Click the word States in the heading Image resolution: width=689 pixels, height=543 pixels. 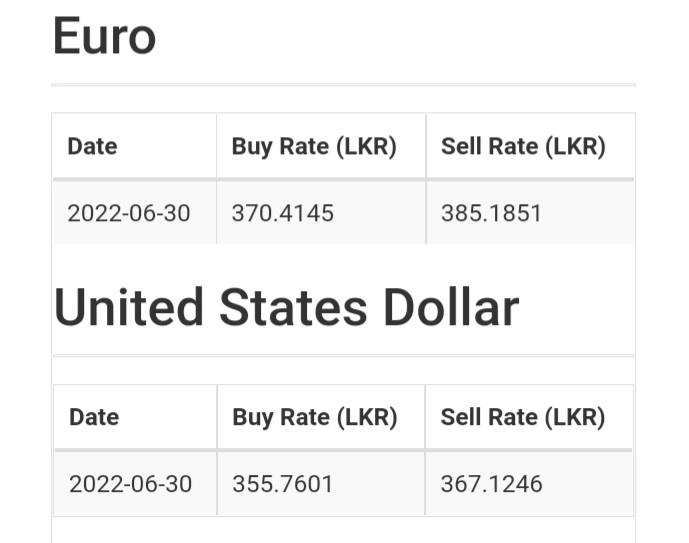tap(293, 307)
